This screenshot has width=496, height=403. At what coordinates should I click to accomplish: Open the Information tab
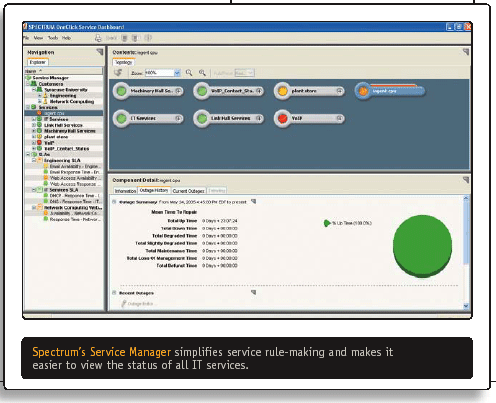(x=125, y=191)
